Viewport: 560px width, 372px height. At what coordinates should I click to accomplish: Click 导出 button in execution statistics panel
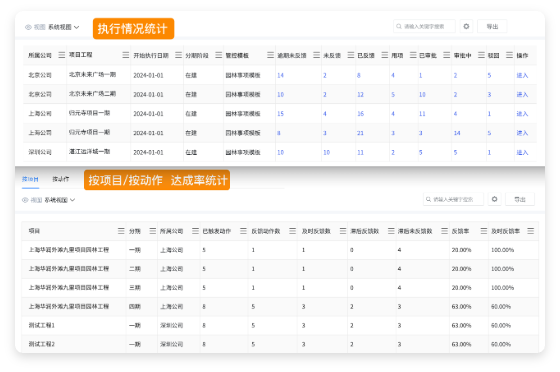[492, 26]
